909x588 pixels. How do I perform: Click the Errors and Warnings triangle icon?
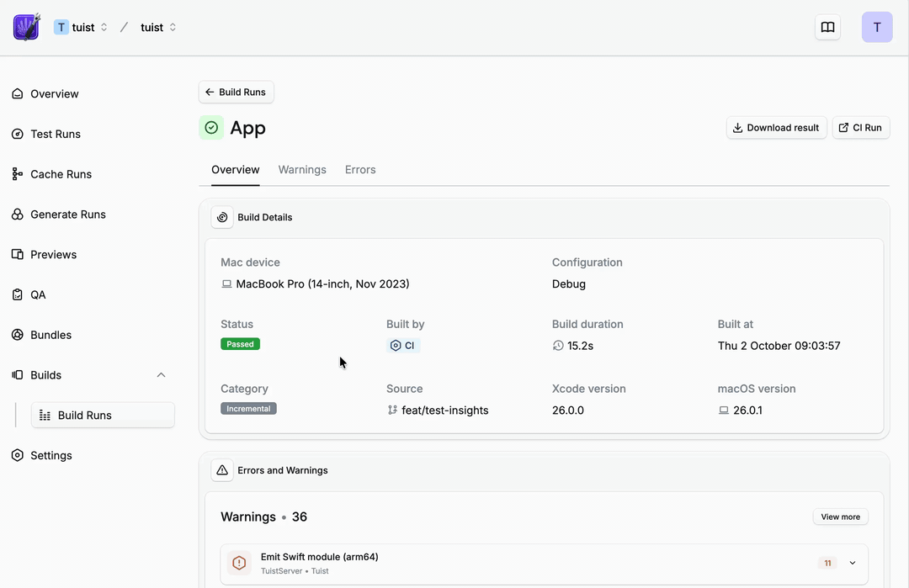222,470
